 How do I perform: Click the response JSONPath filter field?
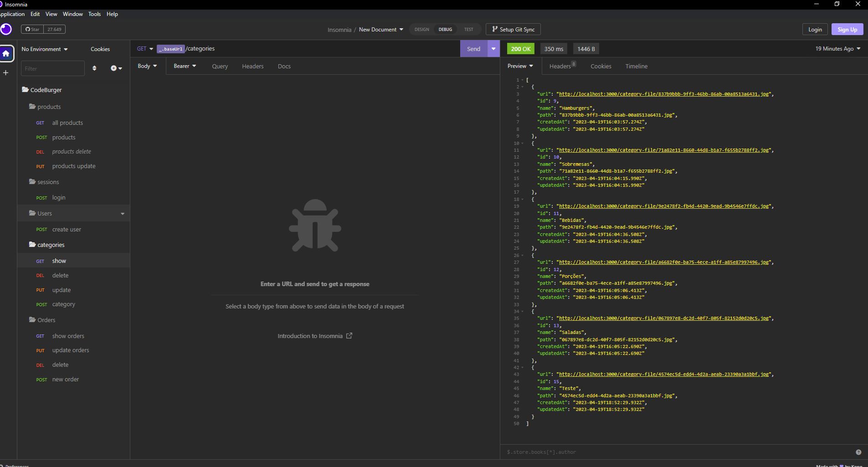tap(678, 452)
